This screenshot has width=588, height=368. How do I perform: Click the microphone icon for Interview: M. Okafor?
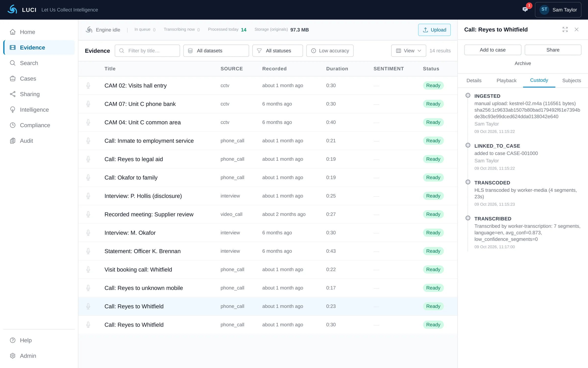[88, 233]
